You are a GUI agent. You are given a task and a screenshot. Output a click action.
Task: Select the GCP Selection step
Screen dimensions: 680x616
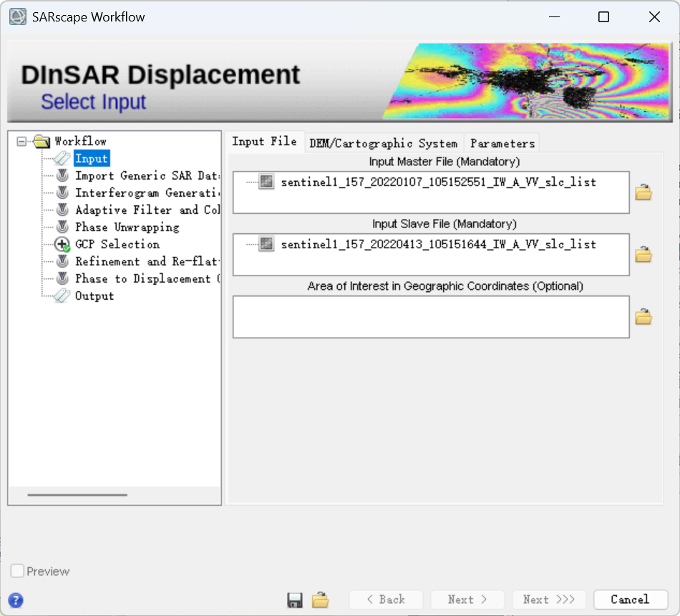pos(117,244)
